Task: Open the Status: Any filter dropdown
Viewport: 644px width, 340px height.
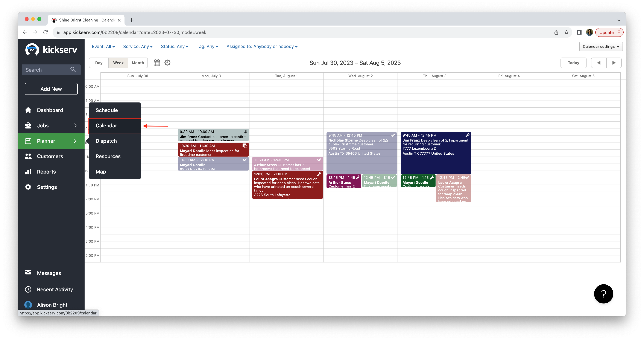Action: 174,47
